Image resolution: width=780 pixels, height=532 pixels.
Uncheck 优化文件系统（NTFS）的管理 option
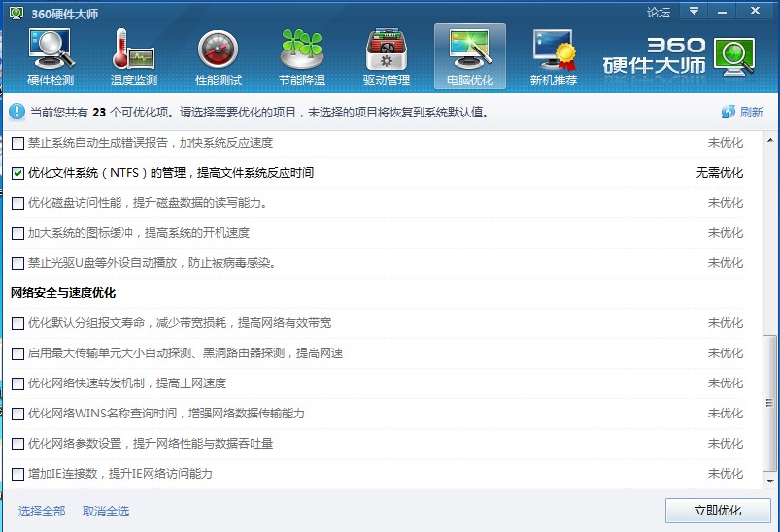point(17,173)
